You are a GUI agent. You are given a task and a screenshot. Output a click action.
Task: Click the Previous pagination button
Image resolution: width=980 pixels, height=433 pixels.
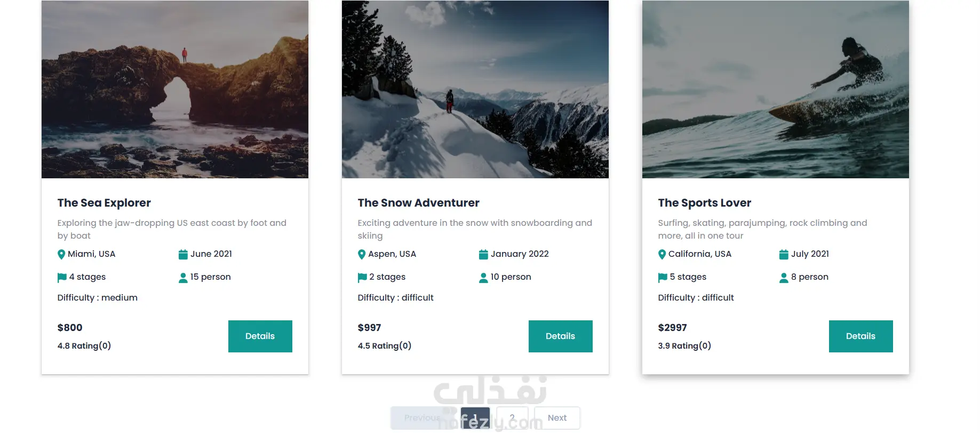[422, 418]
